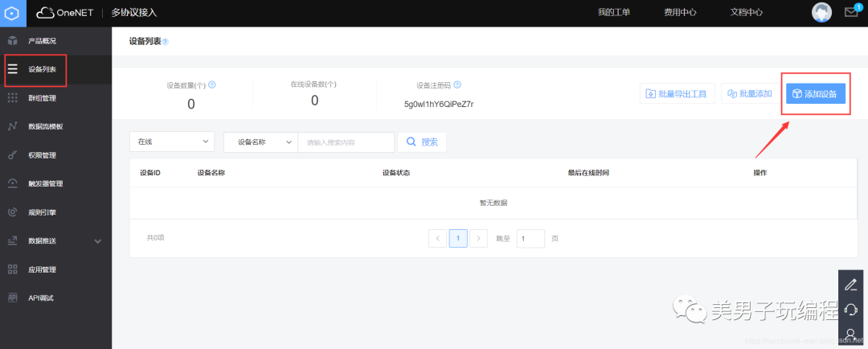
Task: Open 我的工单 in top bar
Action: pyautogui.click(x=614, y=12)
